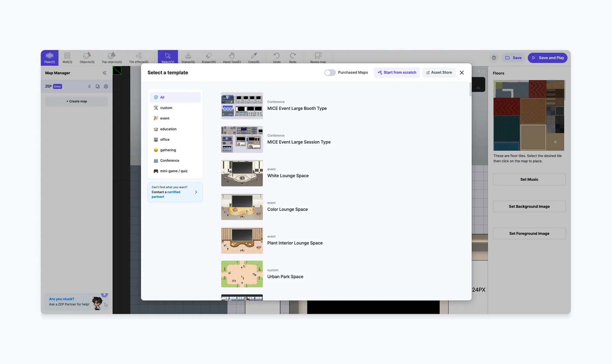Screen dimensions: 612x364
Task: Click the Undo icon
Action: (x=276, y=57)
